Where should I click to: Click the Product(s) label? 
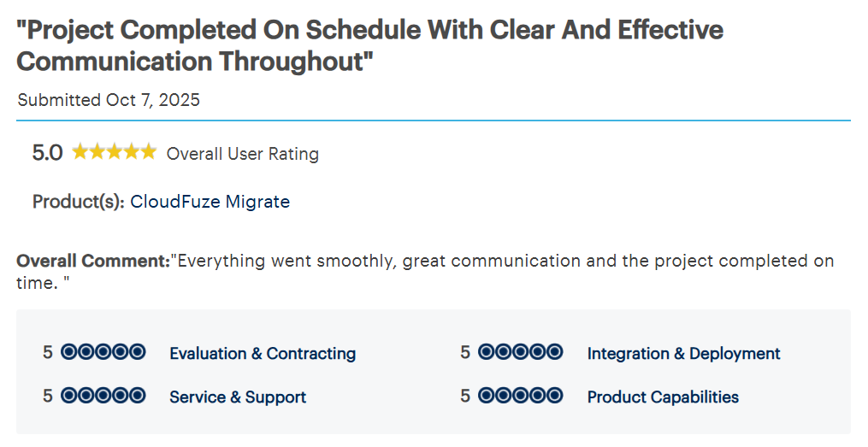pos(79,203)
